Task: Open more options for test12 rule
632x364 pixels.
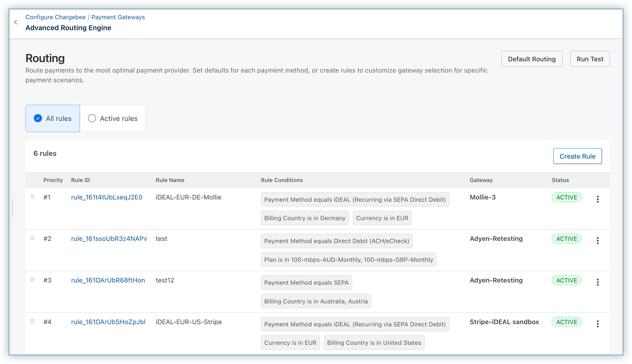Action: coord(598,282)
